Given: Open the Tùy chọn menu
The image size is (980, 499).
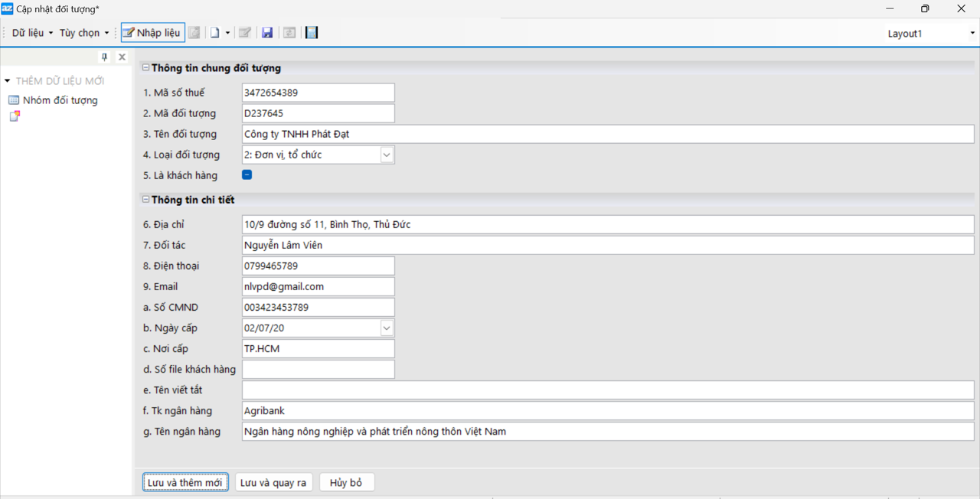Looking at the screenshot, I should (83, 33).
